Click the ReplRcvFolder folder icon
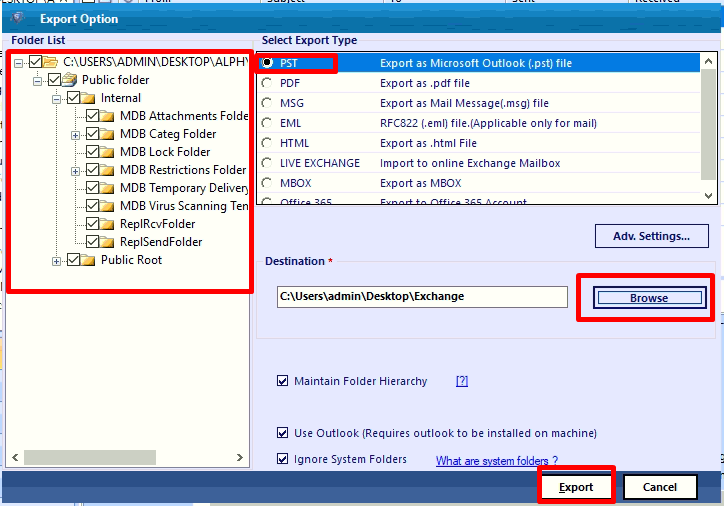This screenshot has height=506, width=724. 107,224
